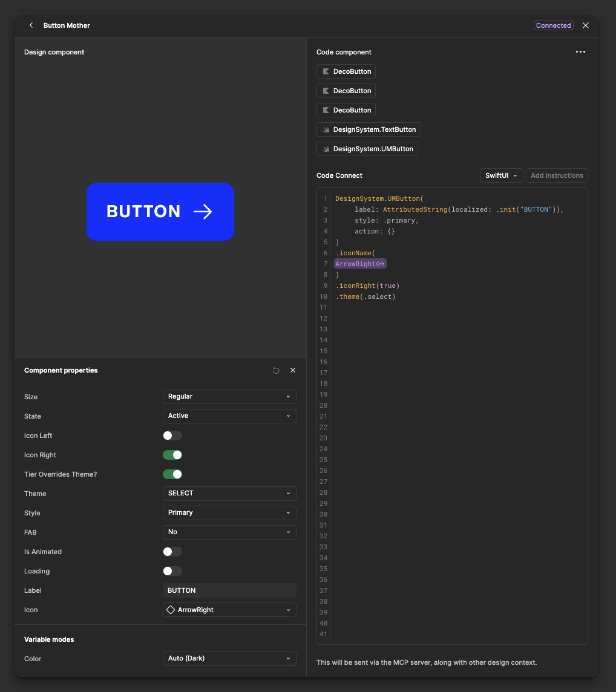Click the Label input field with BUTTON

coord(229,590)
